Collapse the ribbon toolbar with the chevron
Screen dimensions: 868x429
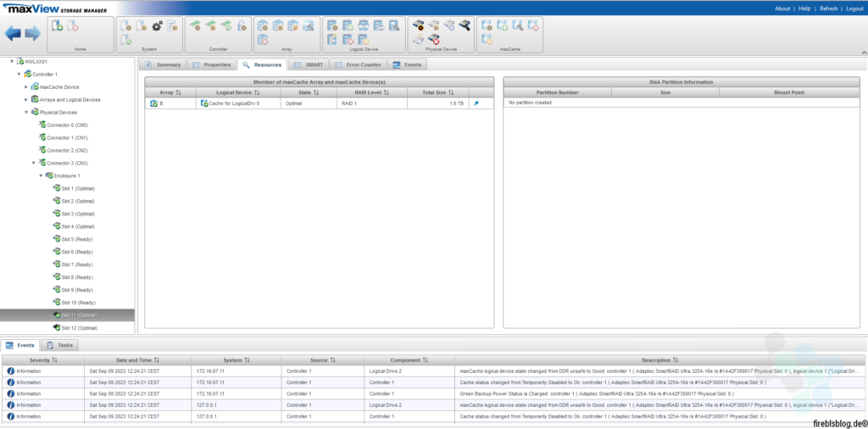coord(863,52)
